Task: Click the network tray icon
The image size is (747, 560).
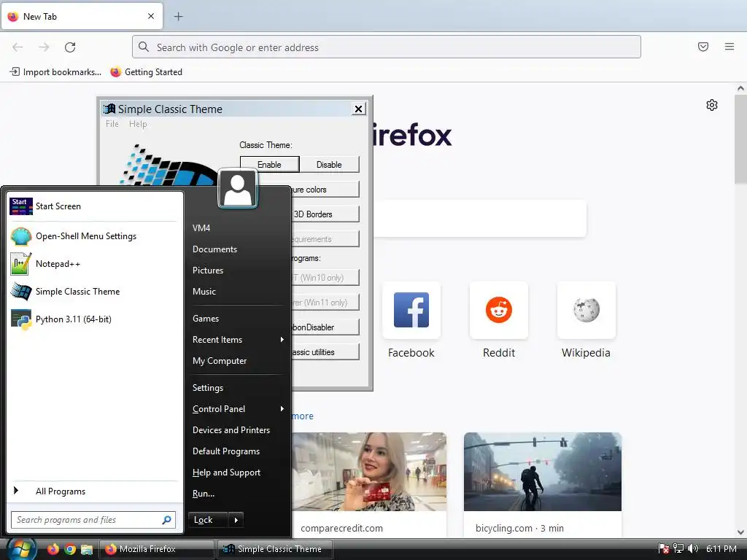Action: coord(678,549)
